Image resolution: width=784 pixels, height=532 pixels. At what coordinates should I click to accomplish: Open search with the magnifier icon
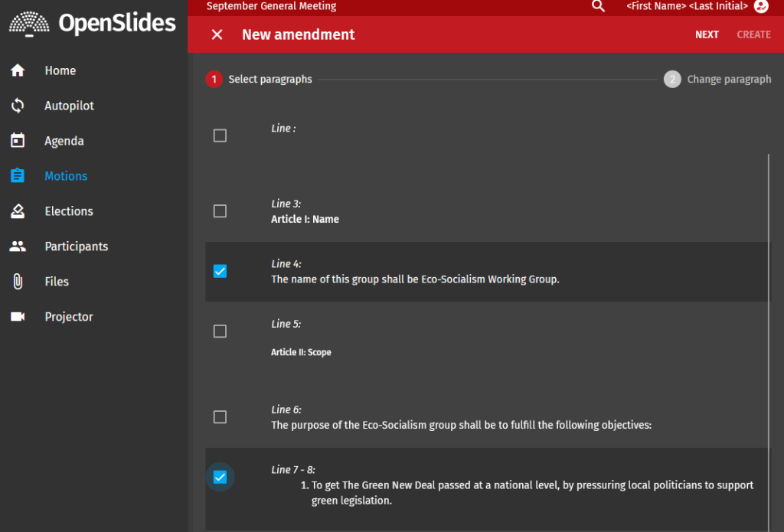598,6
